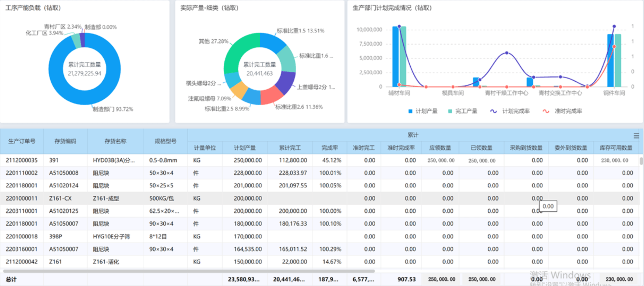Sort by 完成率 column header
The height and width of the screenshot is (286, 644).
tap(330, 148)
